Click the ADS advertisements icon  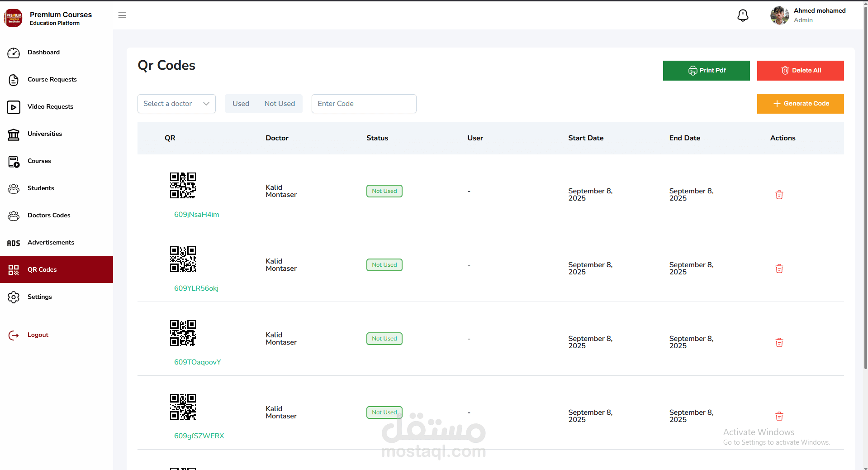(14, 243)
